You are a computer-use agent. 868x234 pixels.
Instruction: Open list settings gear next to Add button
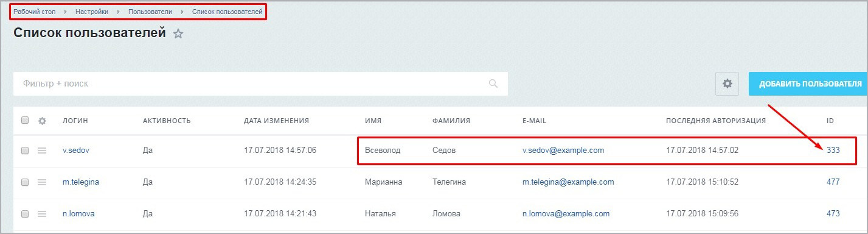(727, 84)
